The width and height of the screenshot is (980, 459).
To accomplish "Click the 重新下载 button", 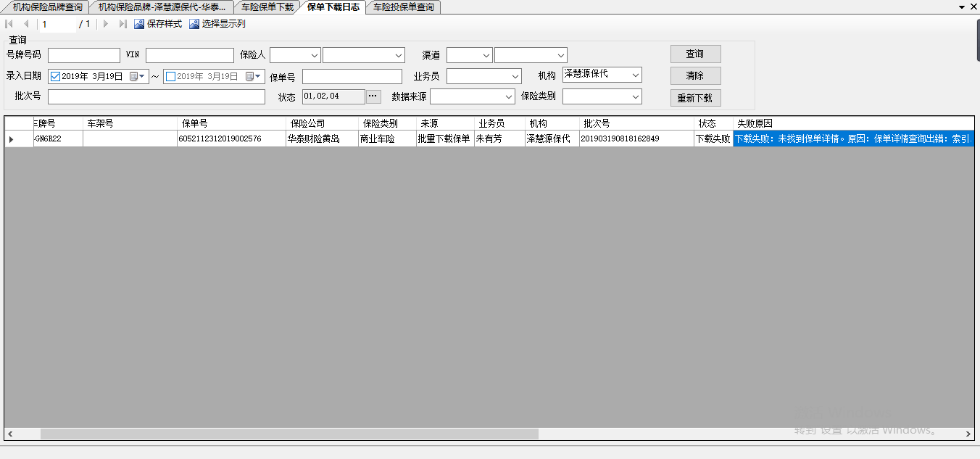I will [695, 98].
